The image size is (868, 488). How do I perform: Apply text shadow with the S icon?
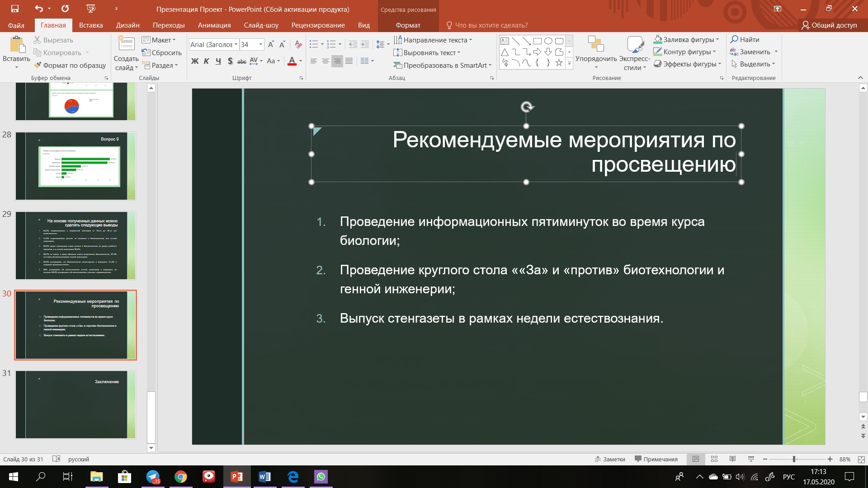point(230,61)
